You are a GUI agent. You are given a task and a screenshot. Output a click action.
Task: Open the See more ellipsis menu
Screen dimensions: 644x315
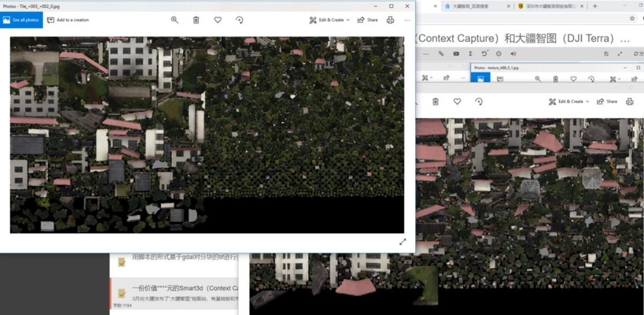(x=407, y=20)
